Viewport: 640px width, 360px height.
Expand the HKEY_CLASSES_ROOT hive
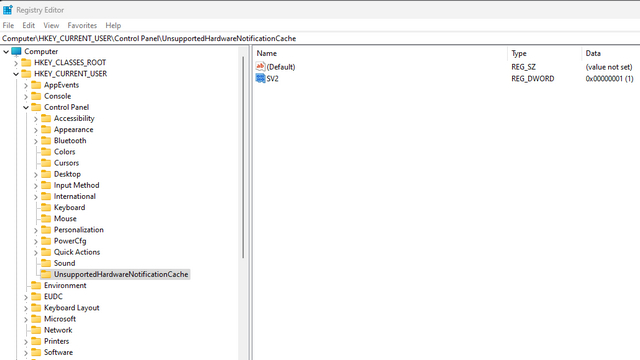pyautogui.click(x=16, y=63)
